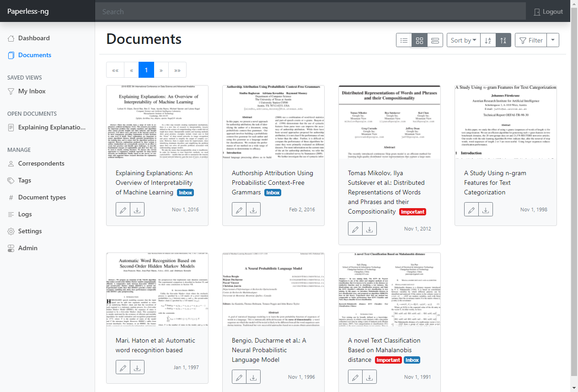The width and height of the screenshot is (578, 392).
Task: Switch to large cards view
Action: 435,40
